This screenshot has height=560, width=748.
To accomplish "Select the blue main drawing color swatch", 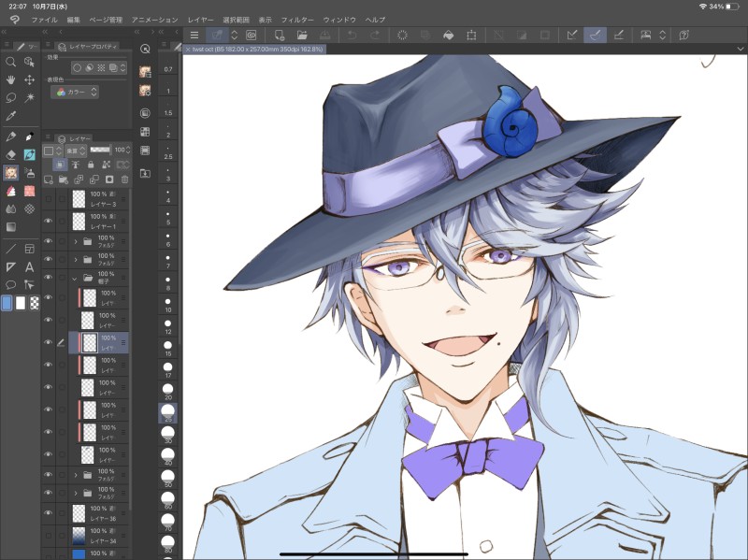I will (x=7, y=303).
